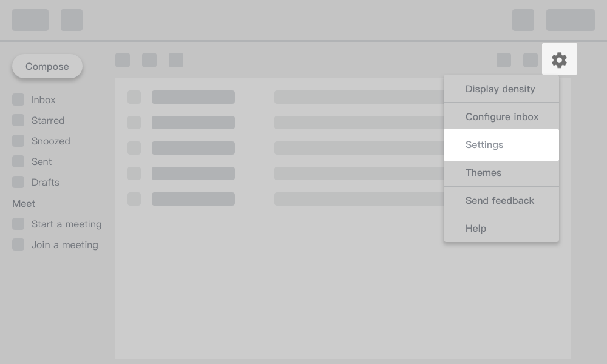Open the Starred folder label
The height and width of the screenshot is (364, 607).
click(48, 121)
